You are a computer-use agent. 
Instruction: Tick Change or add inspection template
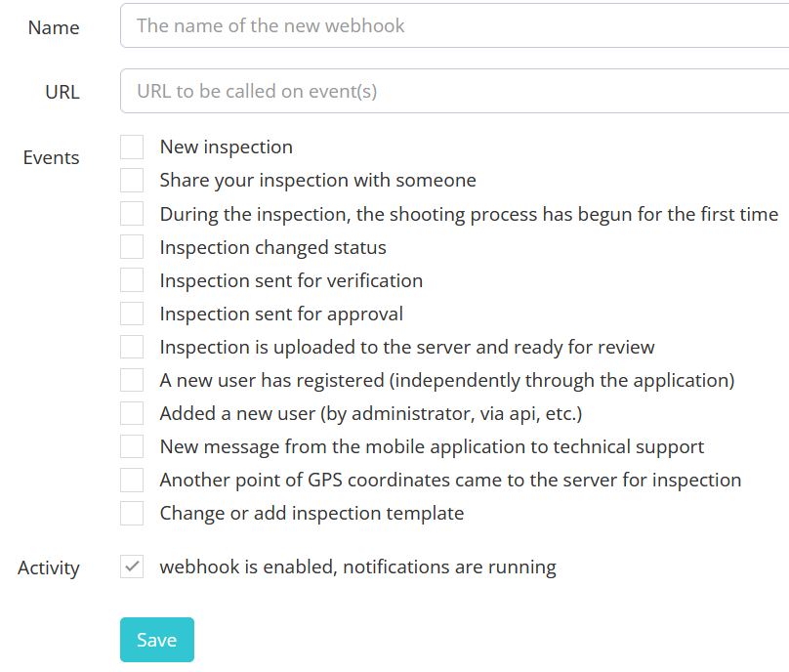tap(132, 513)
